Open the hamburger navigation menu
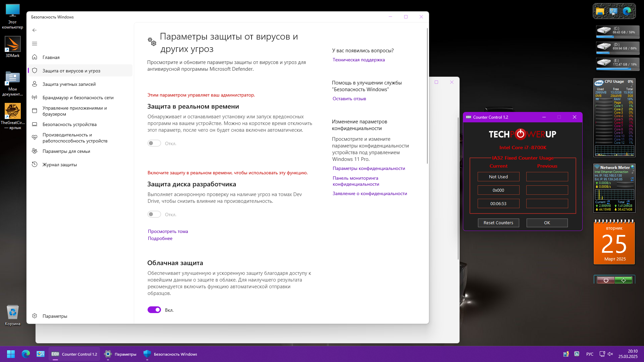The height and width of the screenshot is (362, 644). 35,44
